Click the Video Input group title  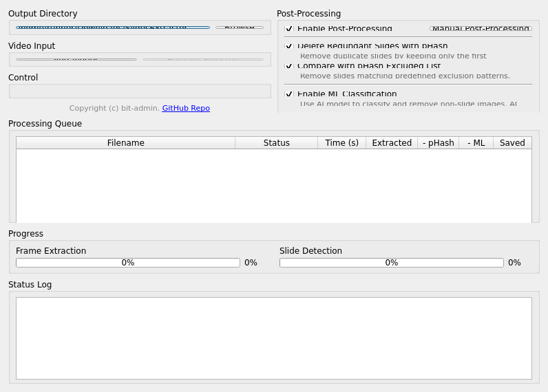(x=32, y=46)
